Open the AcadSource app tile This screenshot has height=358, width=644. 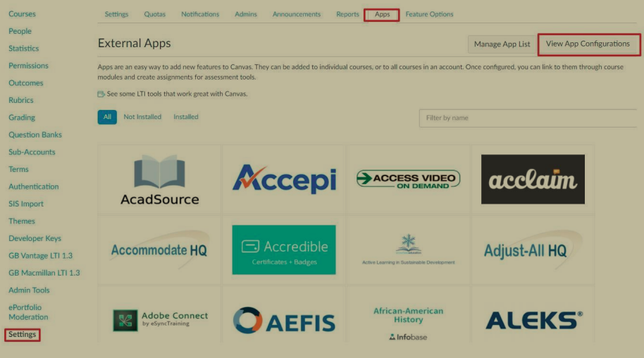tap(159, 180)
